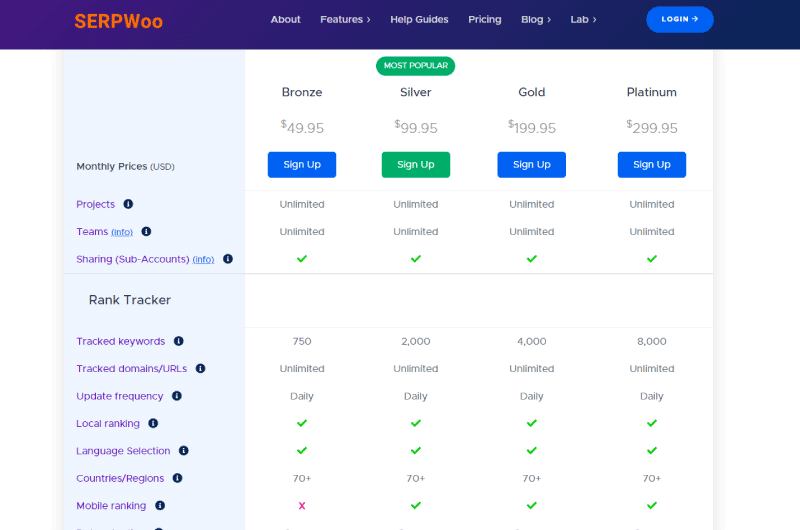This screenshot has width=800, height=530.
Task: Click the $99.95 Silver price
Action: [416, 127]
